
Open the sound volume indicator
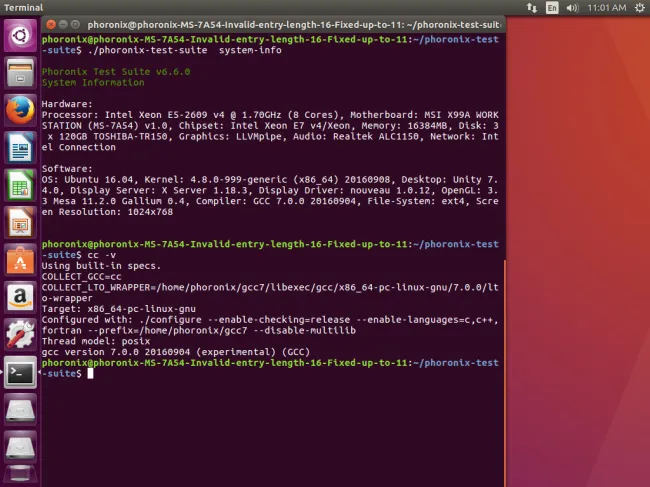pos(572,7)
